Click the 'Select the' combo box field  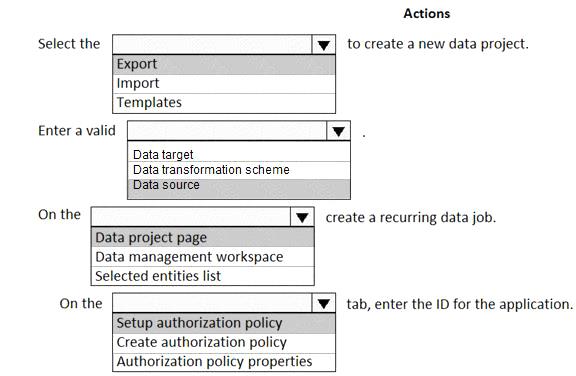point(212,45)
